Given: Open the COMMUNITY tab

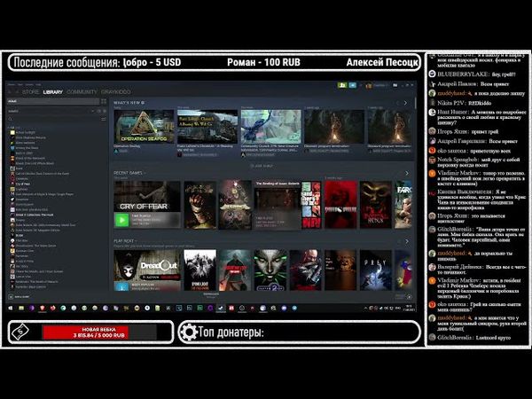Looking at the screenshot, I should (x=82, y=92).
